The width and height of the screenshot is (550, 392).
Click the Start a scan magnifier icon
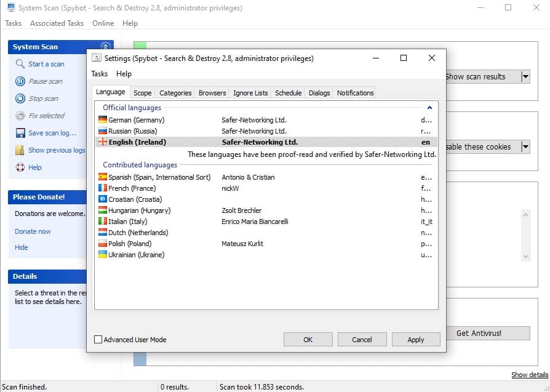coord(20,64)
